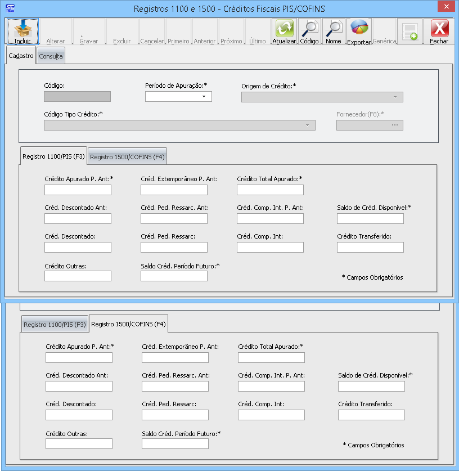Go to Último record button

coord(257,33)
